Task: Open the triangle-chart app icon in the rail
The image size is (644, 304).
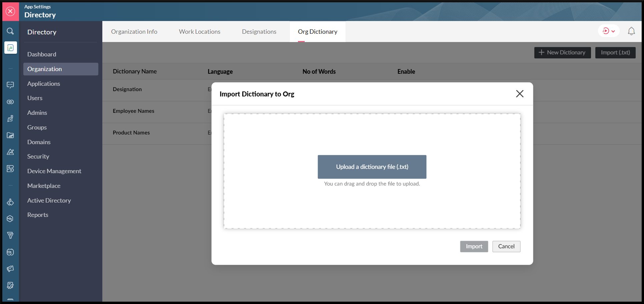Action: point(10,152)
